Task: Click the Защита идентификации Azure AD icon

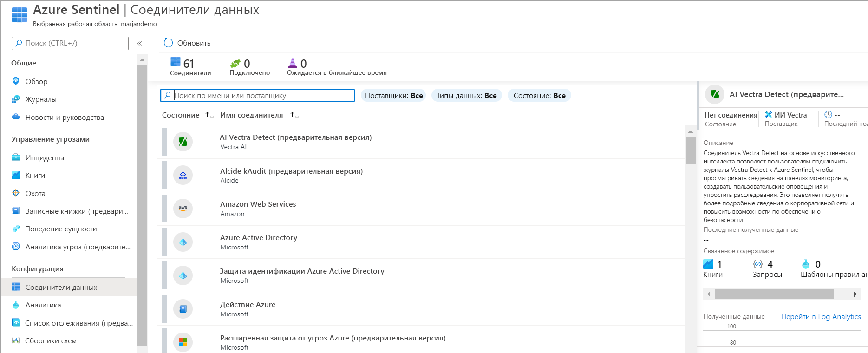Action: (x=183, y=275)
